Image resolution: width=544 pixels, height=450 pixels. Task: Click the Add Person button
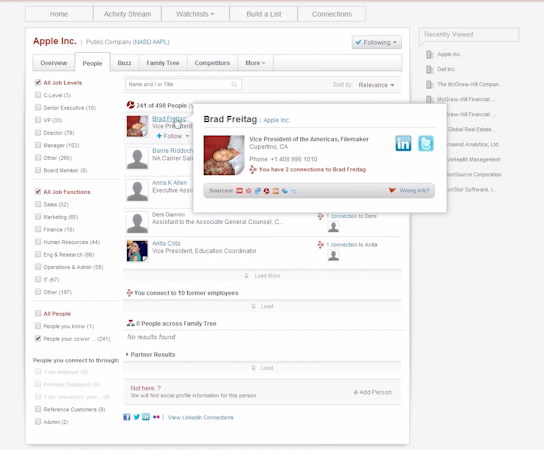[372, 392]
